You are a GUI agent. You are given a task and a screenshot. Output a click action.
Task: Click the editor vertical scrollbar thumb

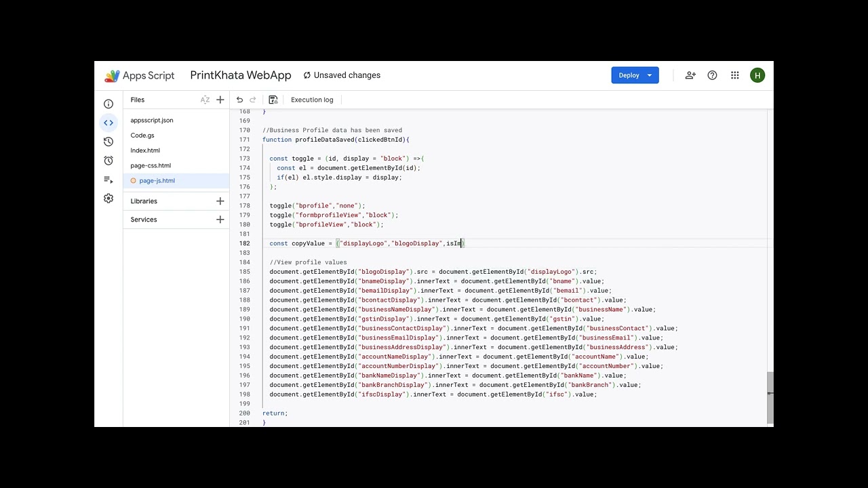click(x=769, y=398)
